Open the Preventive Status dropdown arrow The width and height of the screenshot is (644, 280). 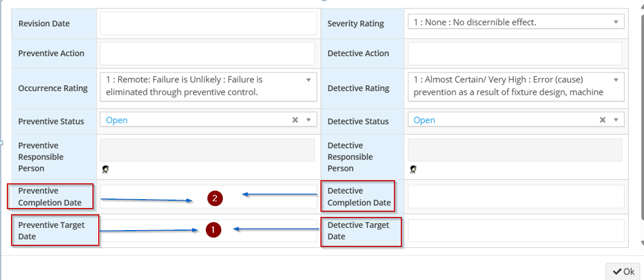tap(308, 120)
